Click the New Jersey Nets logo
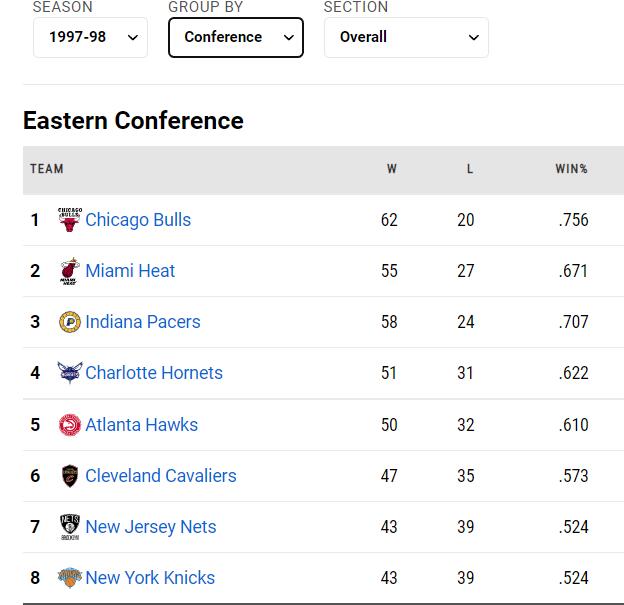This screenshot has width=624, height=605. click(x=70, y=527)
